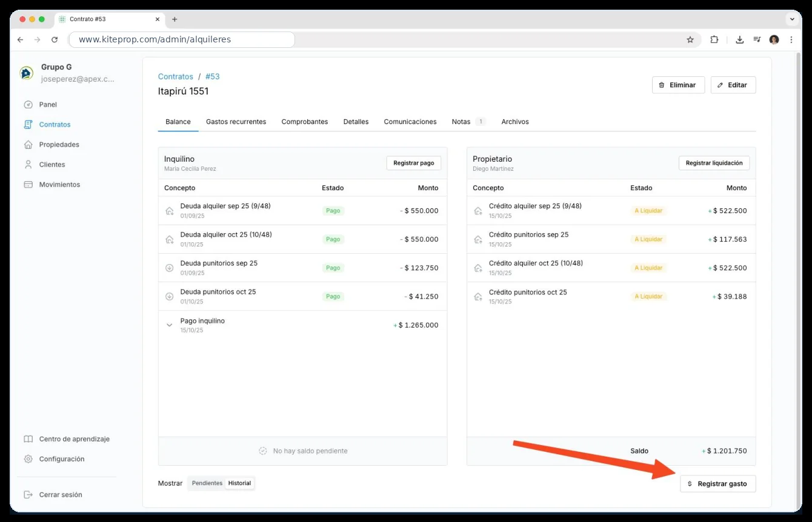Open the Clientes section

pos(52,165)
